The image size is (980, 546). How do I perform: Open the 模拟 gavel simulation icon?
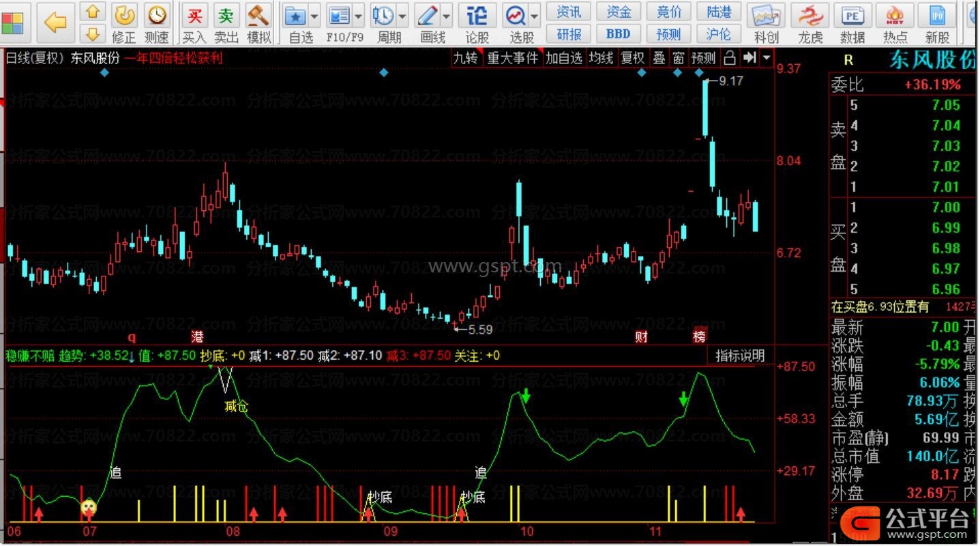pos(258,15)
